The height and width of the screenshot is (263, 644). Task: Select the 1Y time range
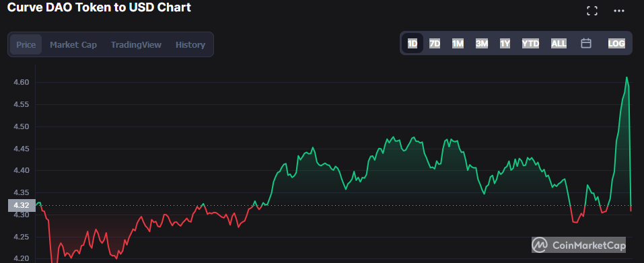click(x=505, y=44)
